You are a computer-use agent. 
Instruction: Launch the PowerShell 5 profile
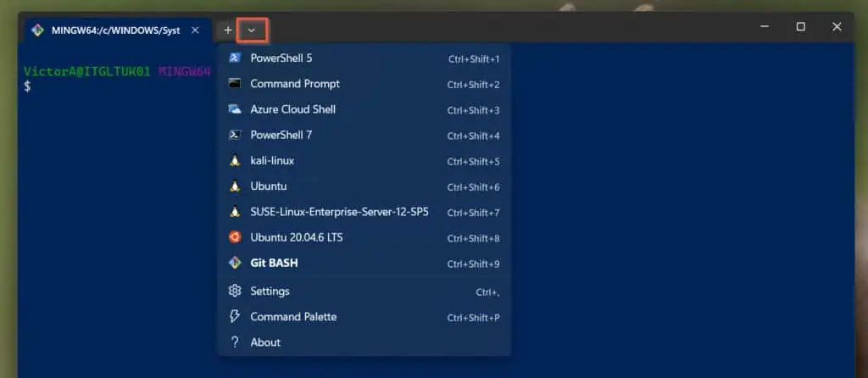[364, 58]
